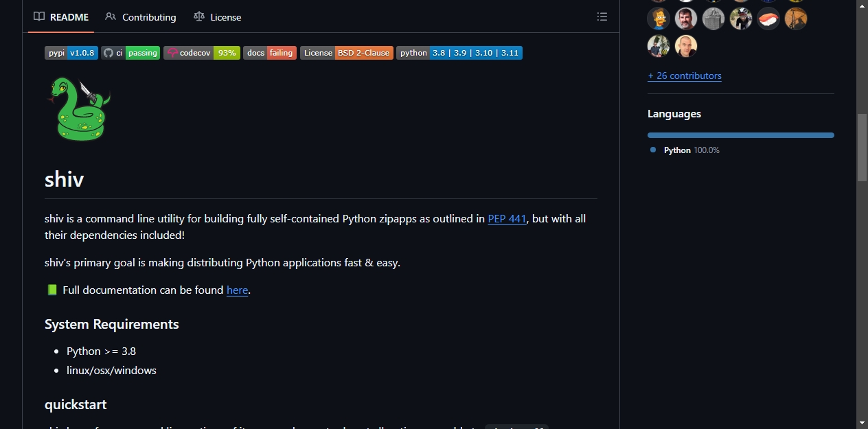Open the README outline menu icon
The height and width of the screenshot is (429, 868).
tap(602, 16)
